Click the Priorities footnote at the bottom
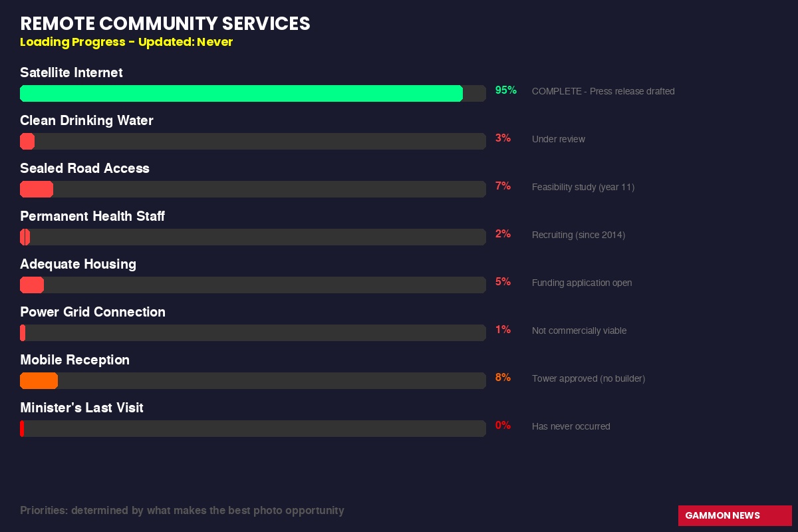The image size is (798, 532). coord(182,511)
